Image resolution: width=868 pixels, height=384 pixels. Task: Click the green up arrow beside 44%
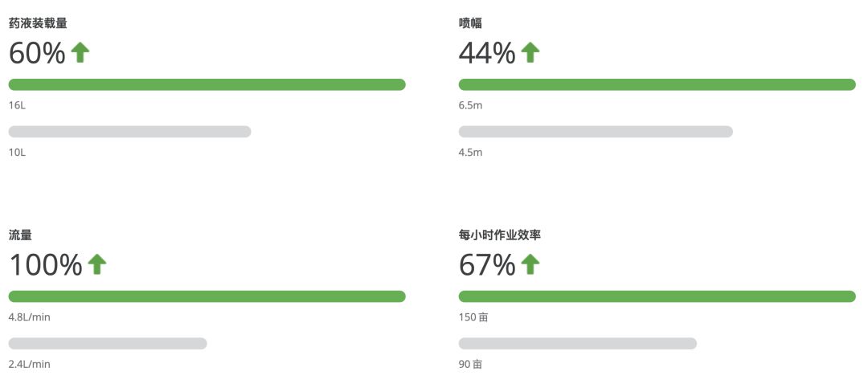pyautogui.click(x=530, y=53)
